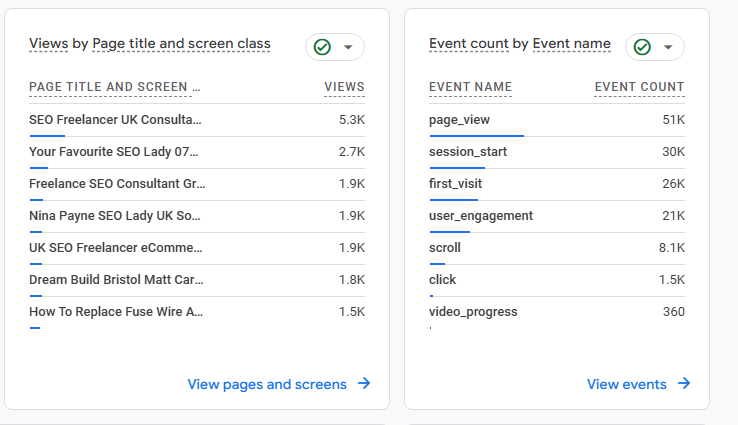This screenshot has height=425, width=738.
Task: Select row SEO Freelancer UK Consulta...
Action: click(x=197, y=120)
